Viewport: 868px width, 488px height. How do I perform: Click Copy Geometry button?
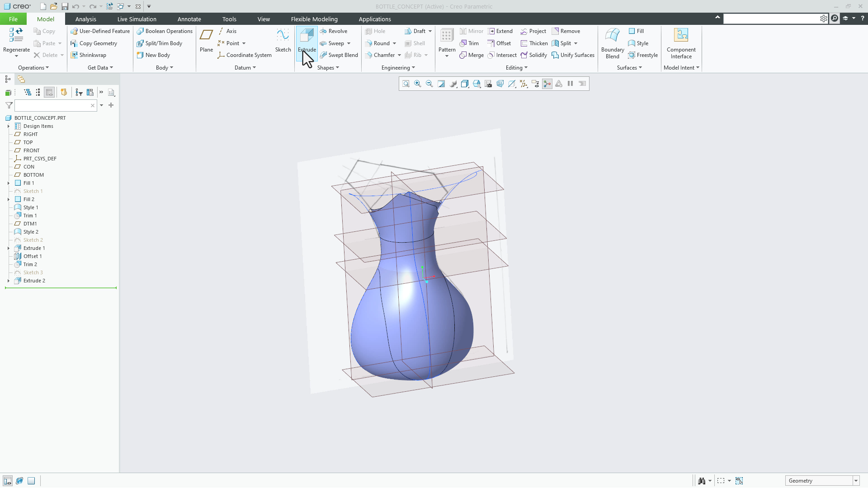(x=94, y=43)
